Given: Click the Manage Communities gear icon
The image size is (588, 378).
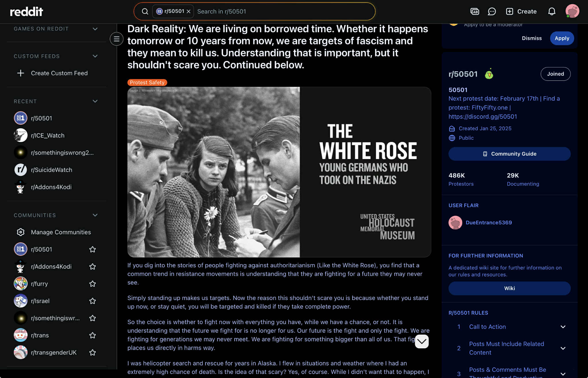Looking at the screenshot, I should (21, 232).
